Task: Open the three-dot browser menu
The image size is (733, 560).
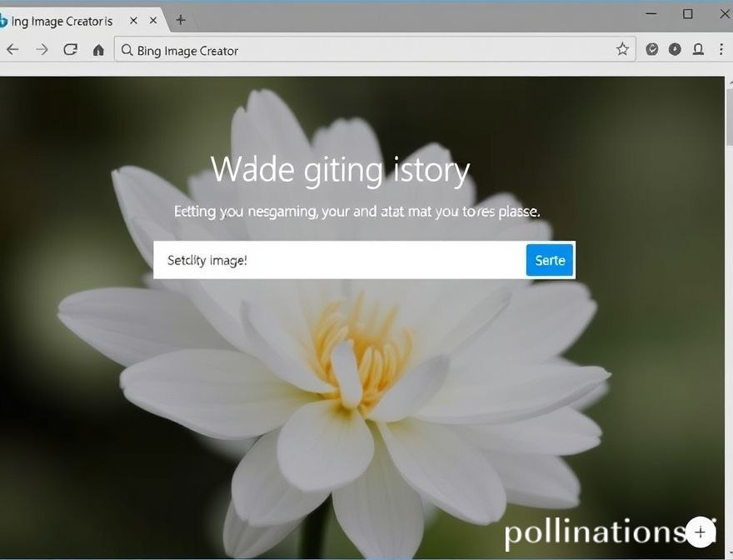Action: tap(721, 49)
